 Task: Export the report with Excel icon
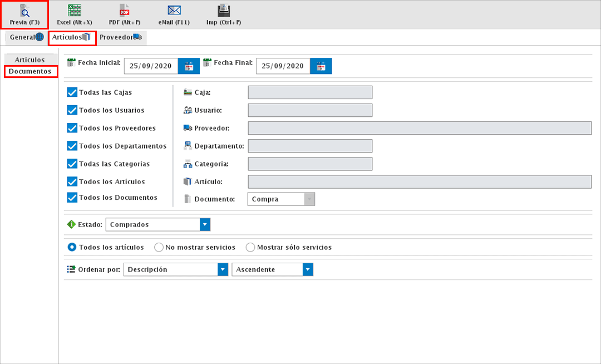[74, 14]
